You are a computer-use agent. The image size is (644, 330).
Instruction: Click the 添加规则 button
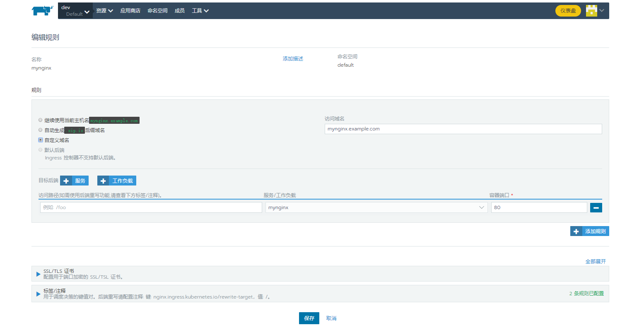(590, 231)
